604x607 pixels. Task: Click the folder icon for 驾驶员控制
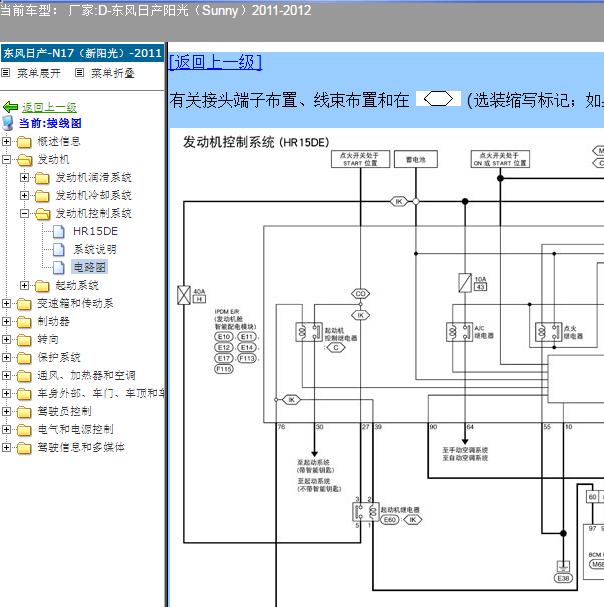pos(24,412)
